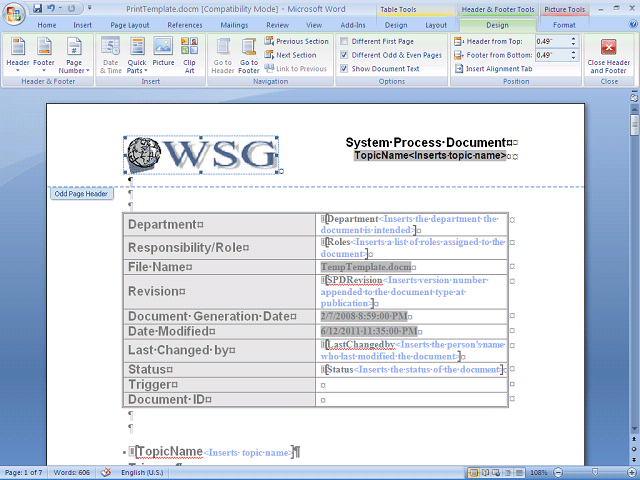Click the 108% zoom level
The image size is (640, 480).
click(539, 473)
